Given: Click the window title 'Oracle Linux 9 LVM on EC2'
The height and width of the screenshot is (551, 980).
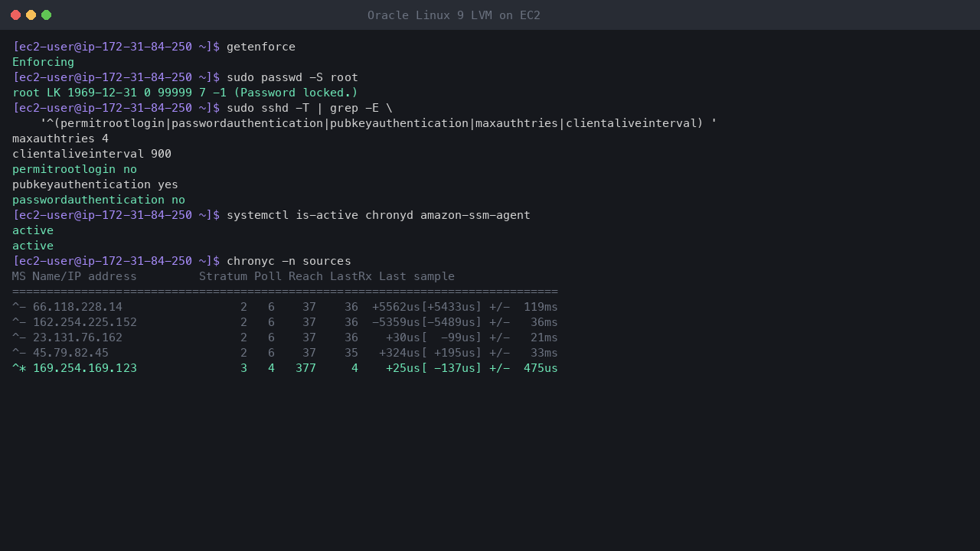Looking at the screenshot, I should [x=454, y=15].
